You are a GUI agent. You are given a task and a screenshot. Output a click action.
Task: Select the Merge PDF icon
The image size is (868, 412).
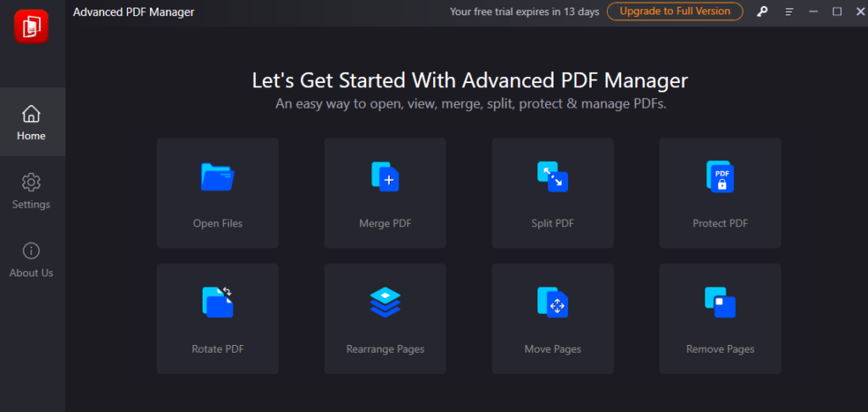click(x=386, y=176)
